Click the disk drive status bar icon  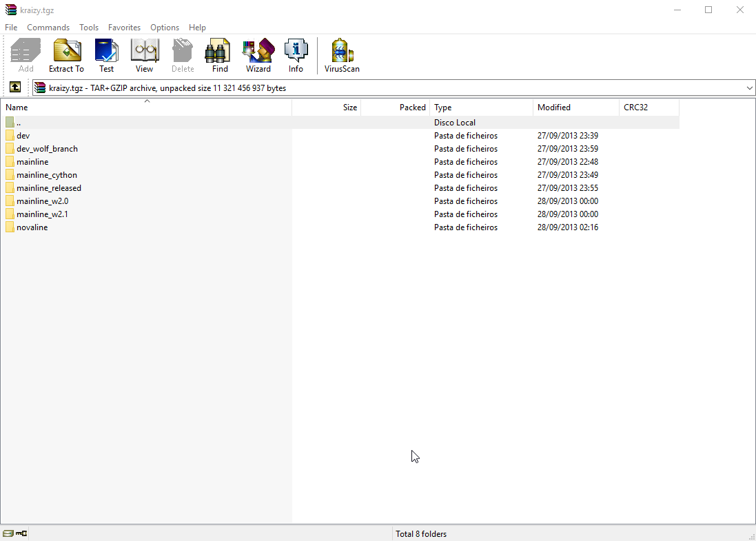pos(8,533)
